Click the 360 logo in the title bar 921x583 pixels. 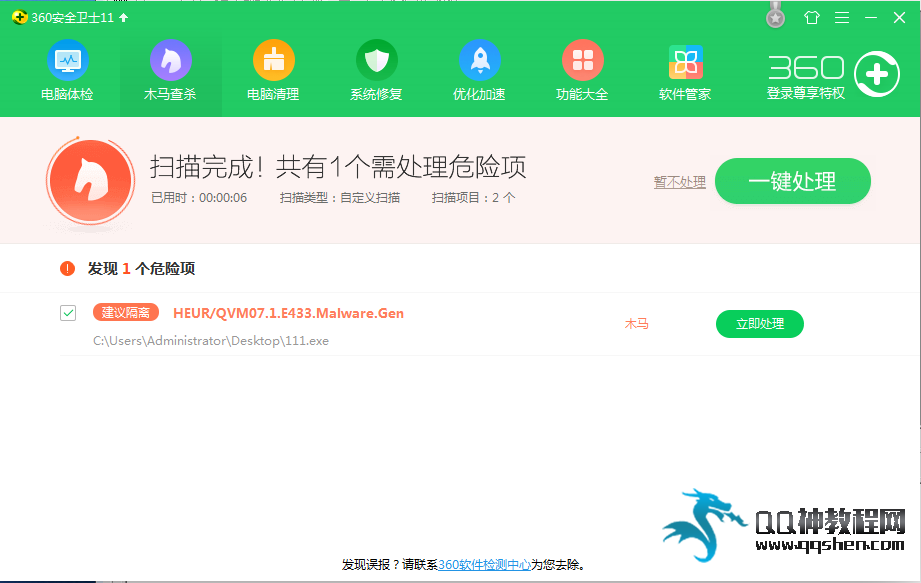[19, 17]
